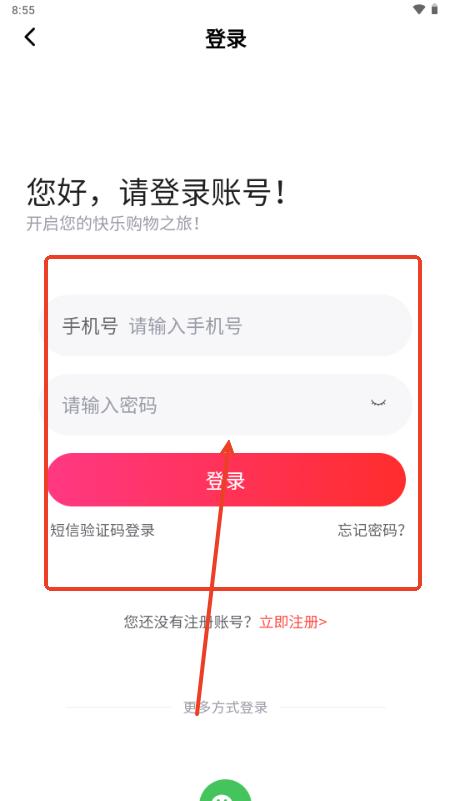Tap the 您好，请登录账号！ heading
450x801 pixels.
coord(156,193)
